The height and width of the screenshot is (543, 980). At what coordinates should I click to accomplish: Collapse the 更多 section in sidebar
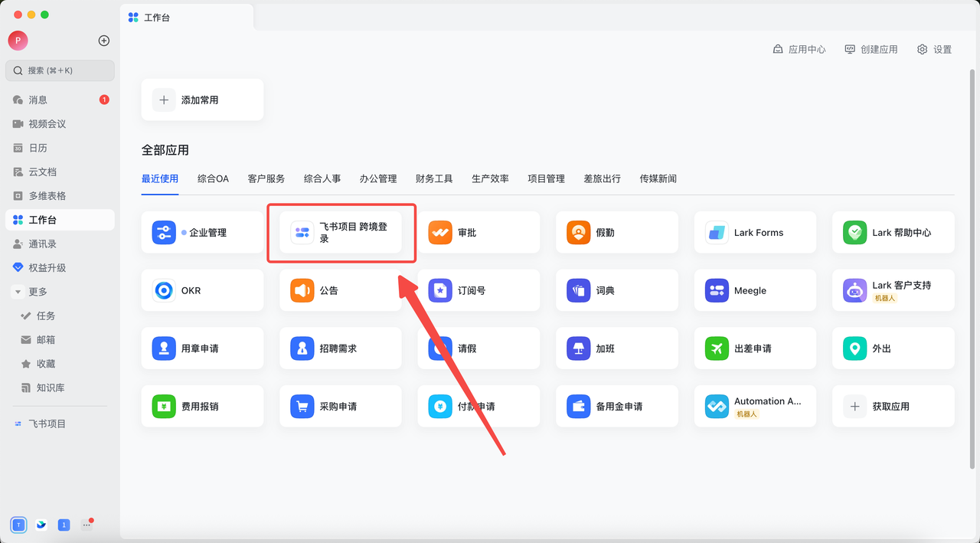point(18,292)
